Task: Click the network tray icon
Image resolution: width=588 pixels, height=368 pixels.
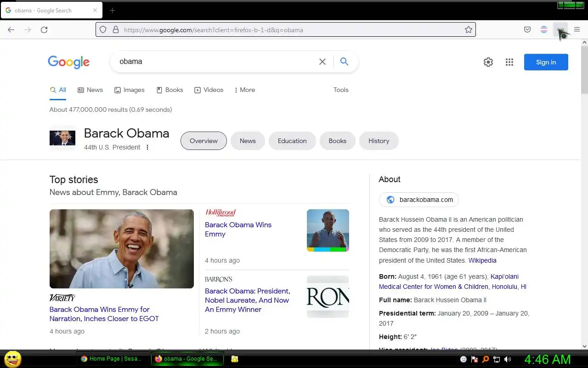Action: (497, 359)
